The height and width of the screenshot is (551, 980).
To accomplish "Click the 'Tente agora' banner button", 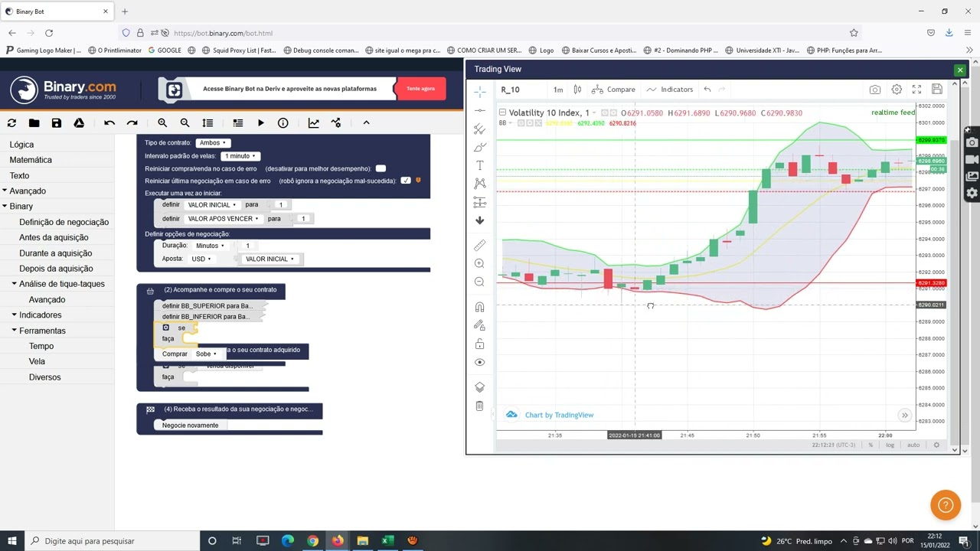I will tap(420, 89).
